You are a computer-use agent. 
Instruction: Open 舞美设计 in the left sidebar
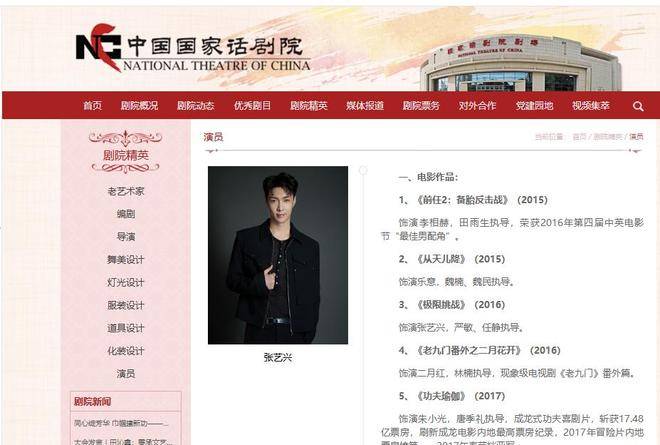(126, 260)
